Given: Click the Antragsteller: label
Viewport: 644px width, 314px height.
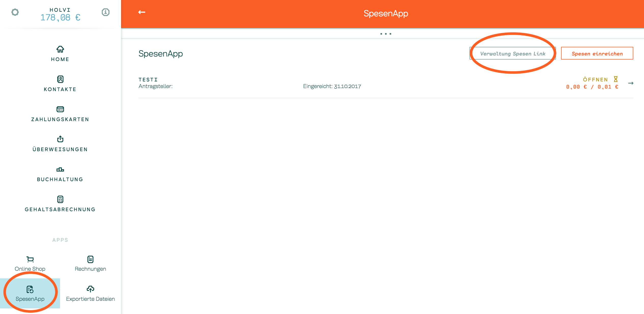Looking at the screenshot, I should (x=156, y=86).
